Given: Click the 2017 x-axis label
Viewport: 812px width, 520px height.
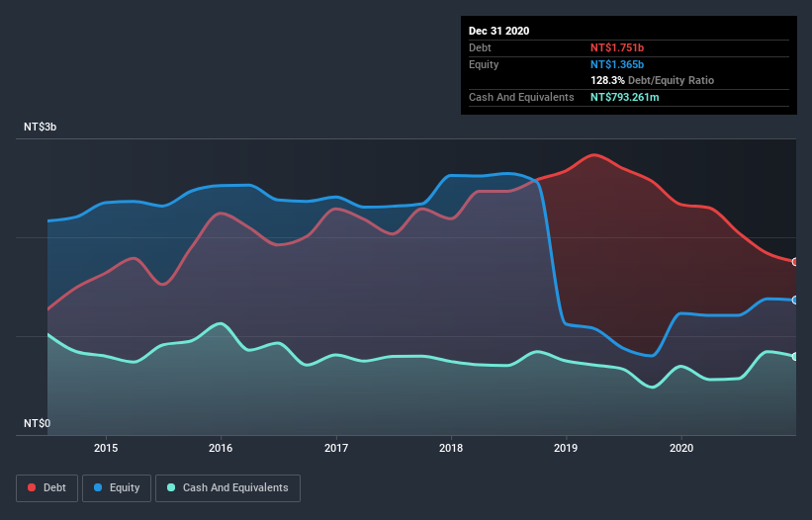Looking at the screenshot, I should [336, 448].
